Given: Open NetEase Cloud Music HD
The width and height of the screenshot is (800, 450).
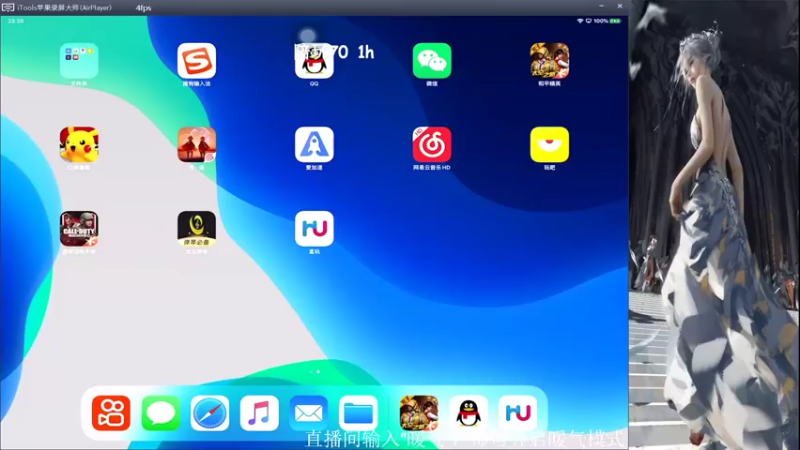Looking at the screenshot, I should click(432, 145).
